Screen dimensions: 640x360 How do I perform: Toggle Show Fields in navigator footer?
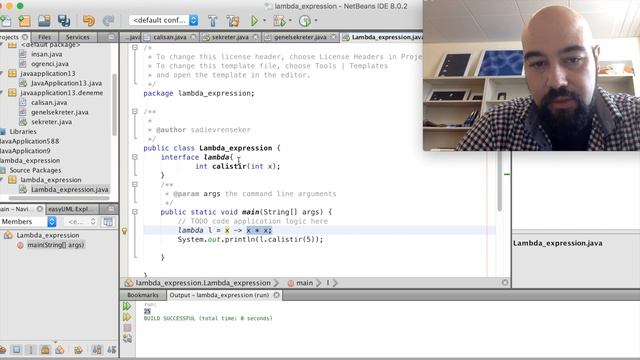16,350
